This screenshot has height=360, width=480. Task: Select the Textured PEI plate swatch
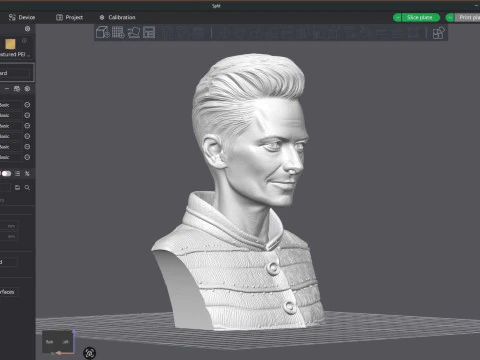coord(10,44)
